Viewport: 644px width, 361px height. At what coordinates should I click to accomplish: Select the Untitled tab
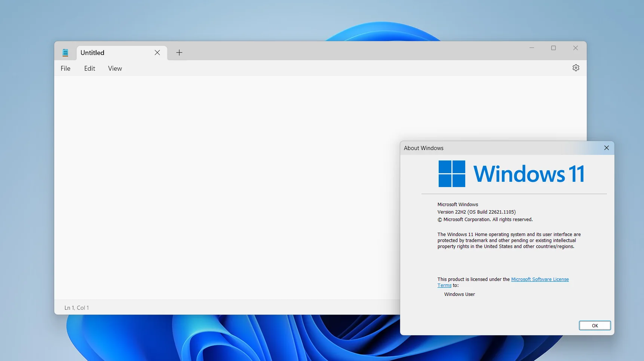tap(122, 53)
